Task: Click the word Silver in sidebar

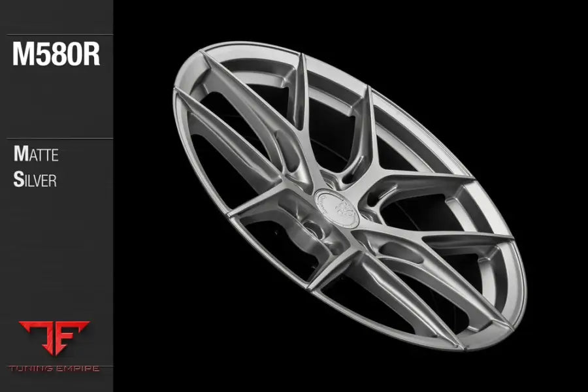Action: (x=35, y=180)
